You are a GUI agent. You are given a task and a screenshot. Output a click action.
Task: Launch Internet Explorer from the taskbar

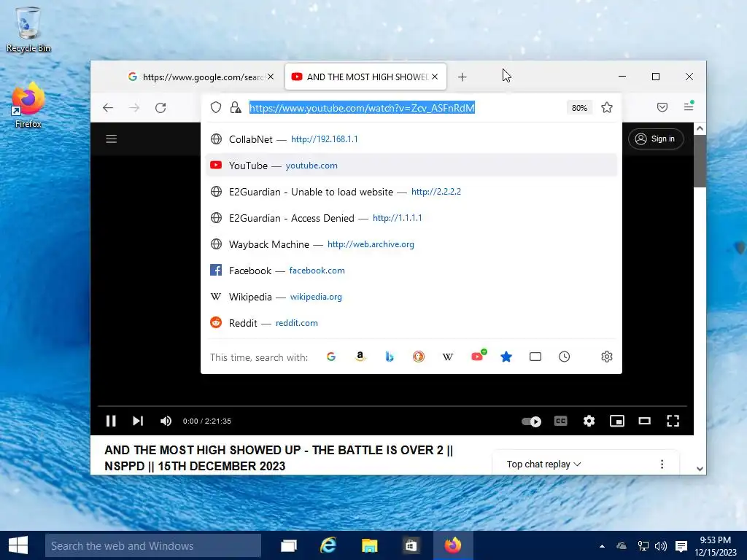[x=328, y=545]
